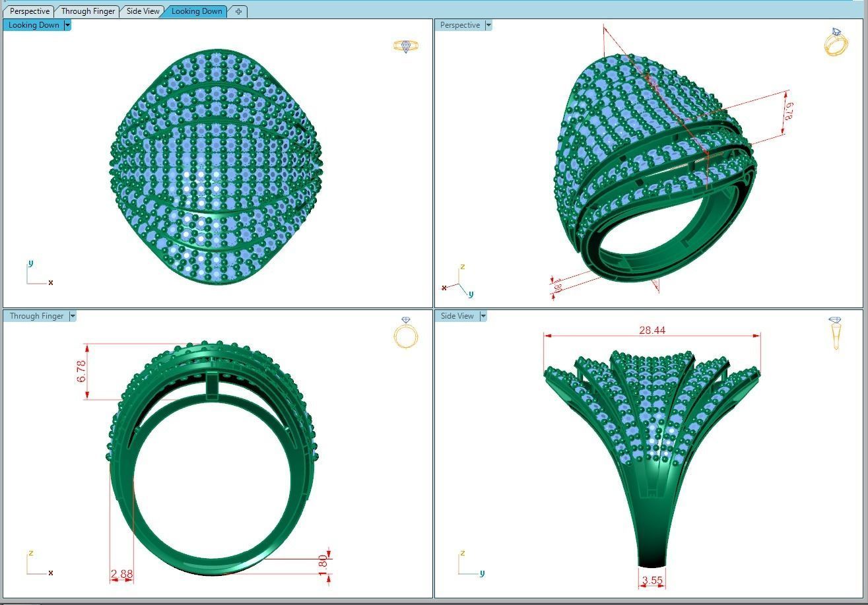Image resolution: width=868 pixels, height=605 pixels.
Task: Open the Through Finger viewport dropdown arrow
Action: coord(73,316)
